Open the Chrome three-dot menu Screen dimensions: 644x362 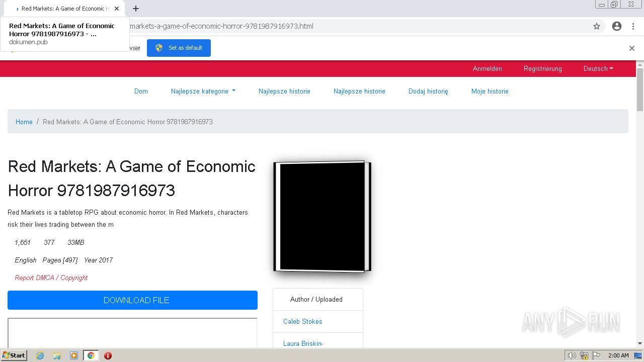click(633, 26)
